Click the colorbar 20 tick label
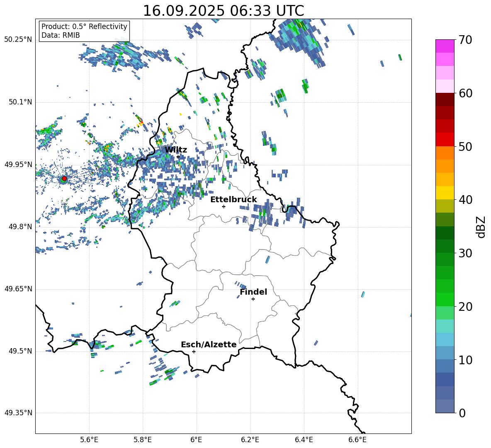This screenshot has width=491, height=448. coord(465,307)
